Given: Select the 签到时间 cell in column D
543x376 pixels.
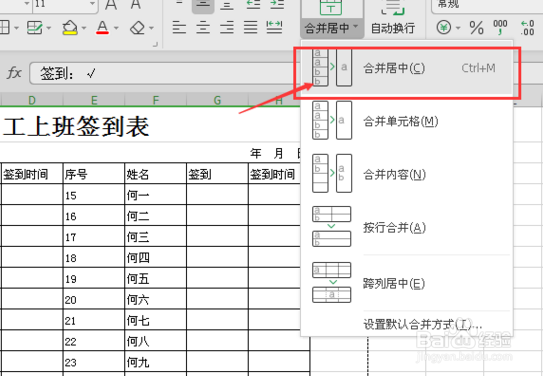Looking at the screenshot, I should coord(32,174).
